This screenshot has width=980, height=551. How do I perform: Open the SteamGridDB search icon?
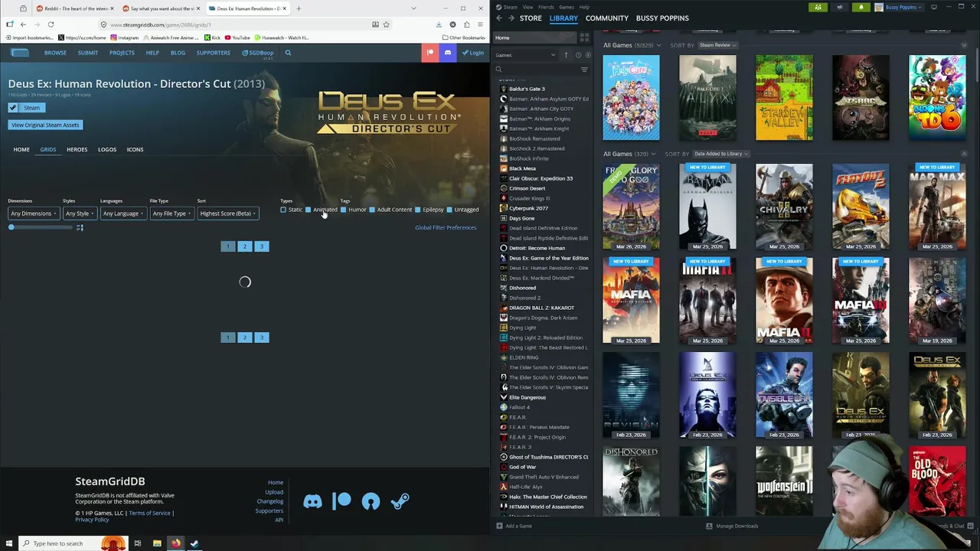[x=288, y=53]
